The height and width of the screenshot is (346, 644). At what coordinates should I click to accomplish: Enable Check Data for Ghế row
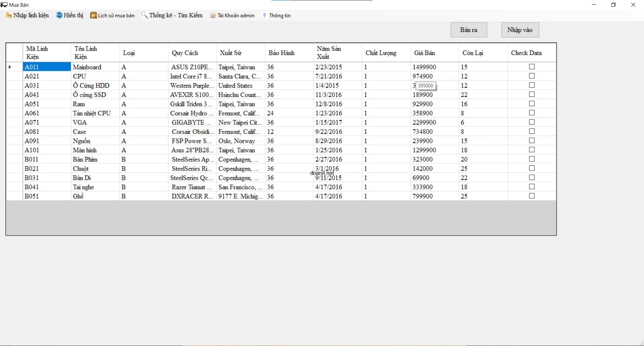coord(532,196)
